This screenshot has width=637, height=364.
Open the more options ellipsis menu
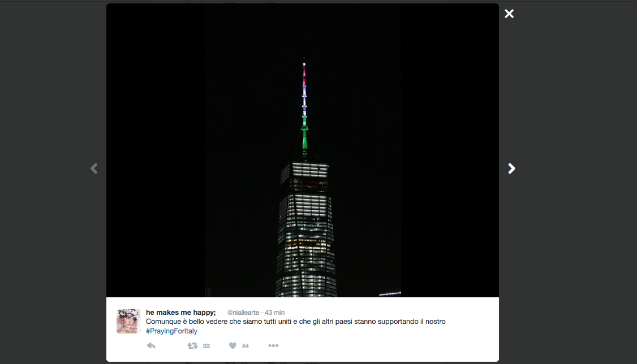(x=273, y=346)
